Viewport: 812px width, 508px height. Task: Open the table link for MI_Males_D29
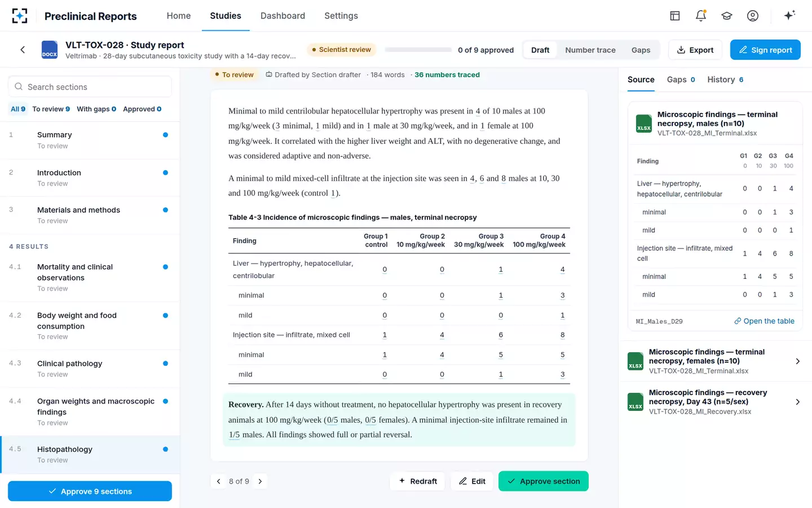pyautogui.click(x=764, y=321)
